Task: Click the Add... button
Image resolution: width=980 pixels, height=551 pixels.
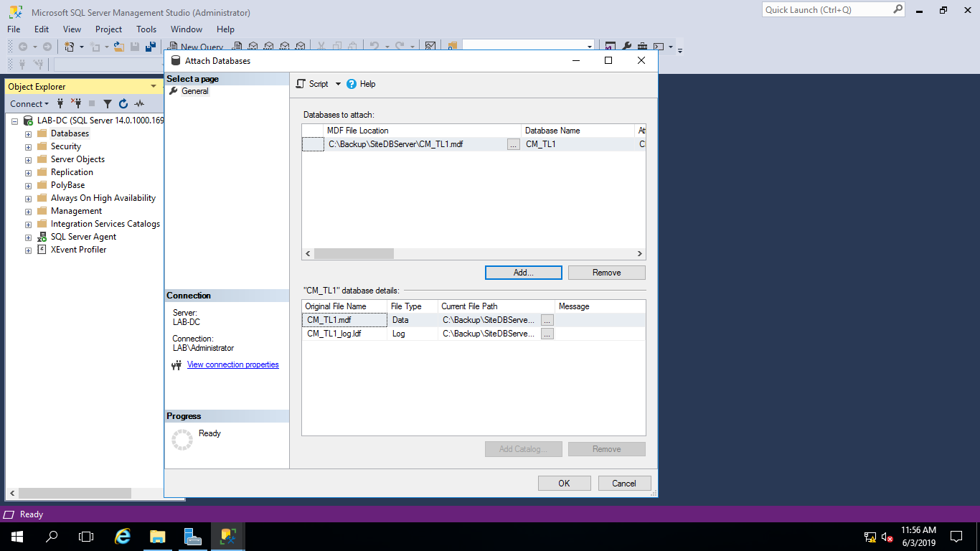Action: click(524, 273)
